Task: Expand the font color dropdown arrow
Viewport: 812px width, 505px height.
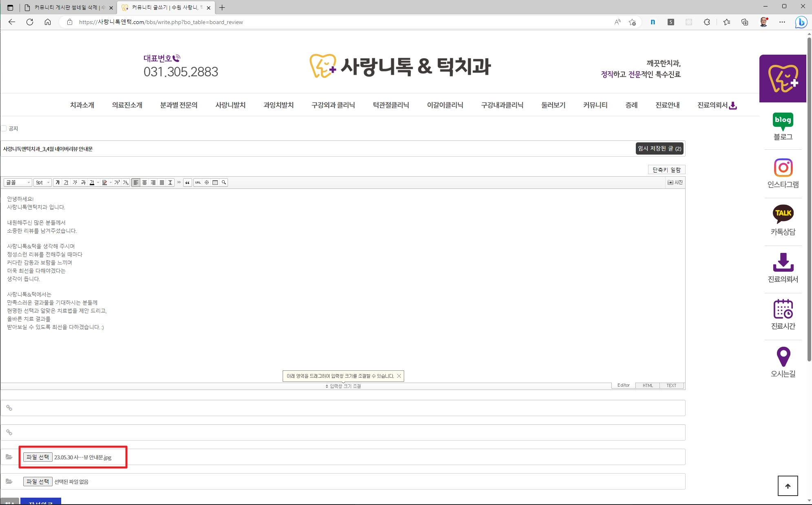Action: 98,182
